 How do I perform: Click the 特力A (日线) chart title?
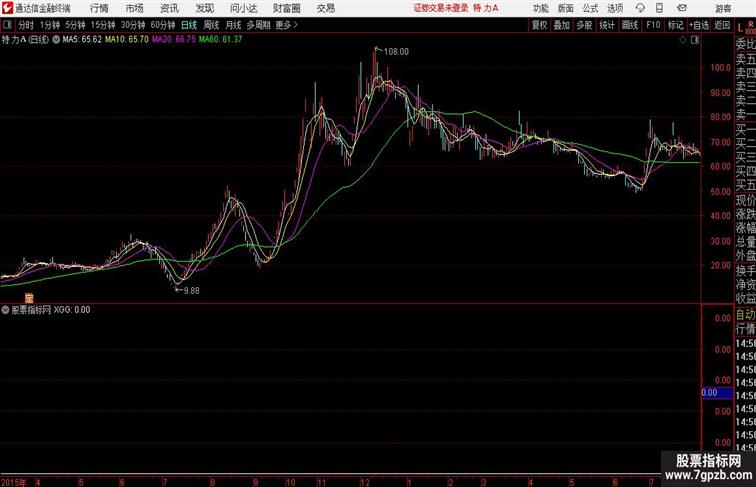click(x=25, y=40)
